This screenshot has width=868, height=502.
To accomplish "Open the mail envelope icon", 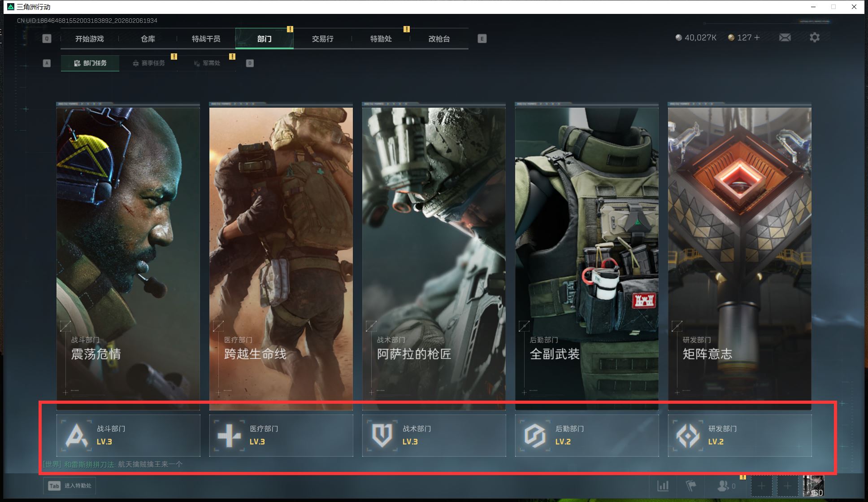I will click(785, 38).
